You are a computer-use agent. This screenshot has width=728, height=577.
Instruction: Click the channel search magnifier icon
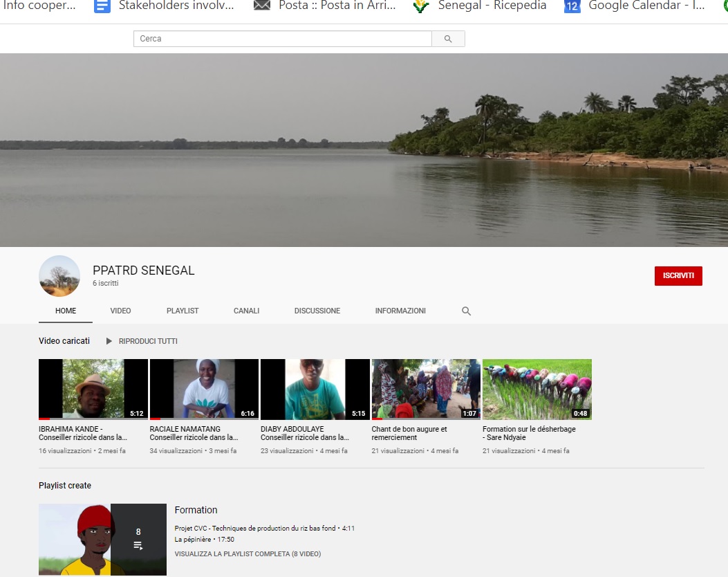466,311
